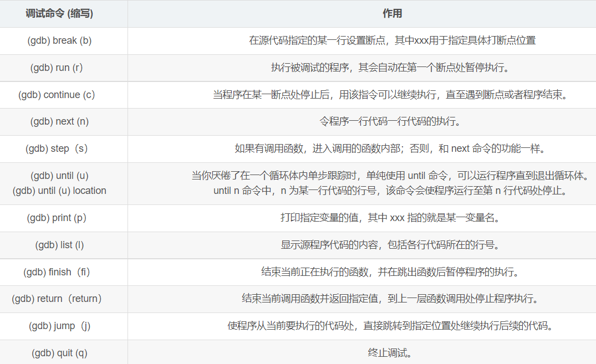Select the '(gdb) until (u) location' text
596x364 pixels.
[x=59, y=191]
